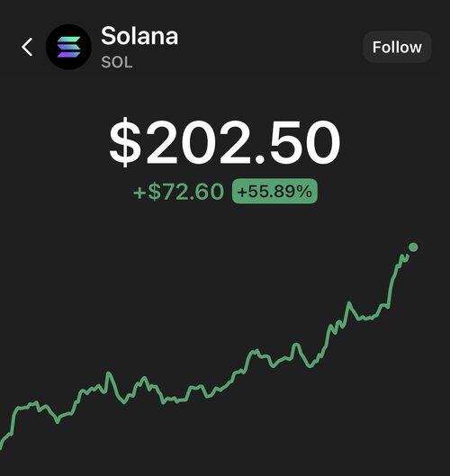This screenshot has height=476, width=450.
Task: Tap the +$72.60 price change value
Action: [178, 192]
